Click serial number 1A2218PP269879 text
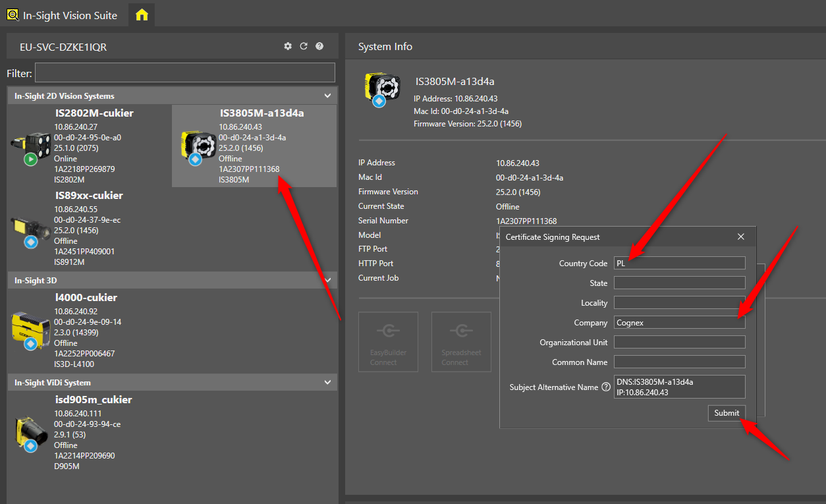Image resolution: width=826 pixels, height=504 pixels. pyautogui.click(x=84, y=169)
